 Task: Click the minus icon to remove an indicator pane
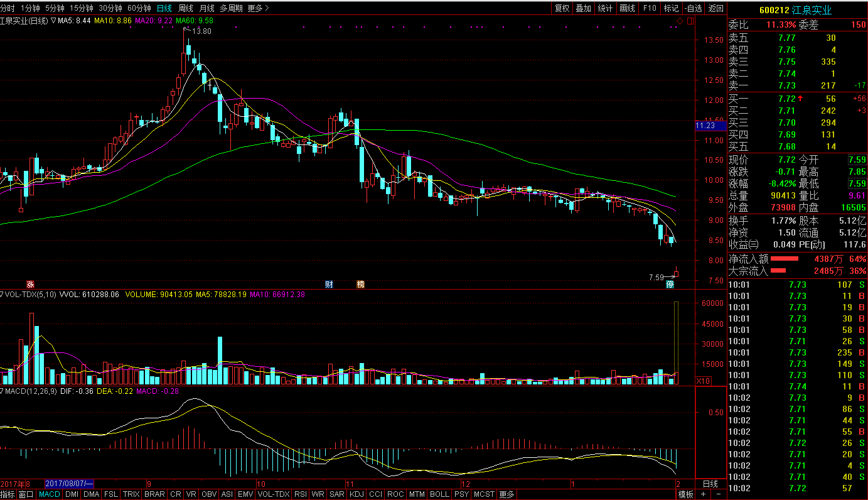click(x=718, y=494)
